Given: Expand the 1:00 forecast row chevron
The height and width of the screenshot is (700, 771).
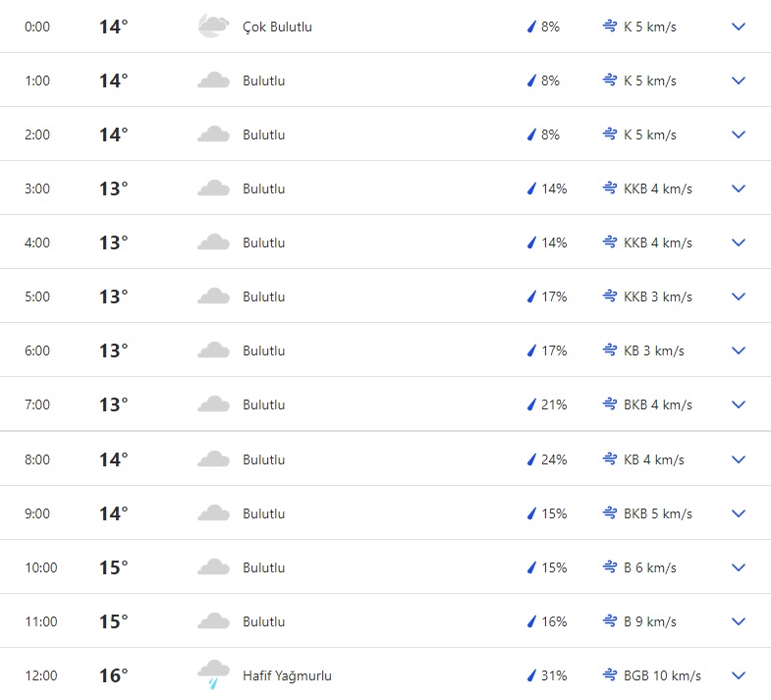Looking at the screenshot, I should [739, 81].
